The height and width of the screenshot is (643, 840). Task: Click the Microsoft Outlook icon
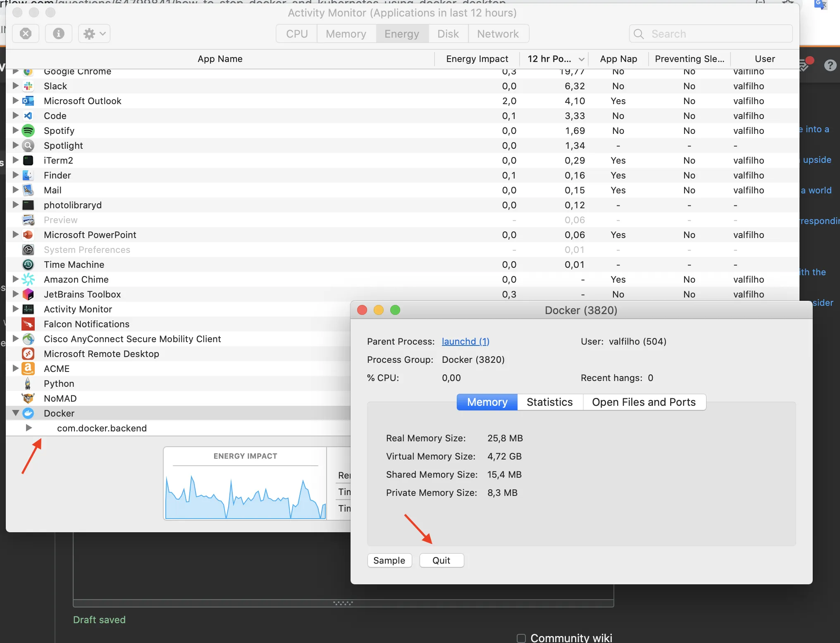pos(28,101)
